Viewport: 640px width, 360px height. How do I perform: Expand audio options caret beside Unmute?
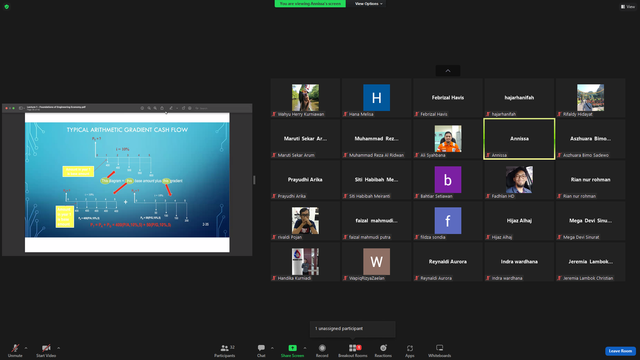[x=26, y=348]
